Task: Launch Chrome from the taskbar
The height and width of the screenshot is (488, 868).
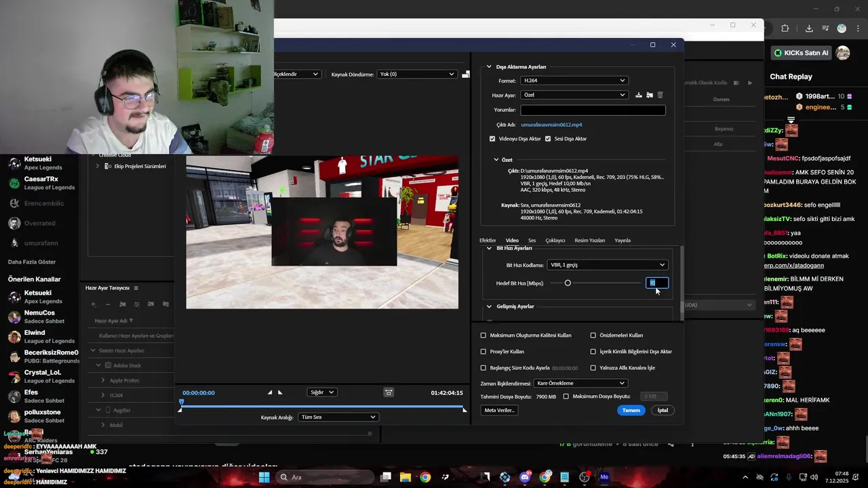Action: [425, 477]
